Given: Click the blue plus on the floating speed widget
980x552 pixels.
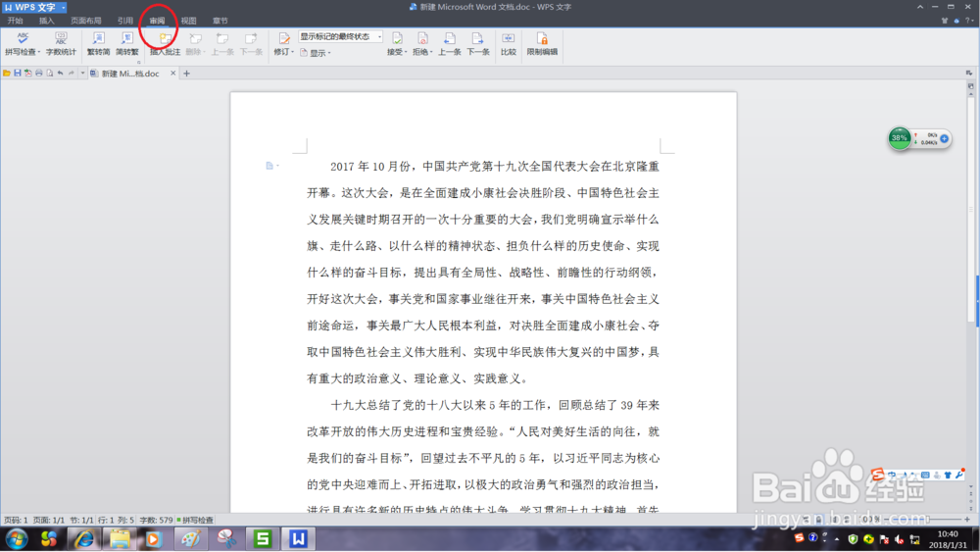Looking at the screenshot, I should [x=945, y=138].
